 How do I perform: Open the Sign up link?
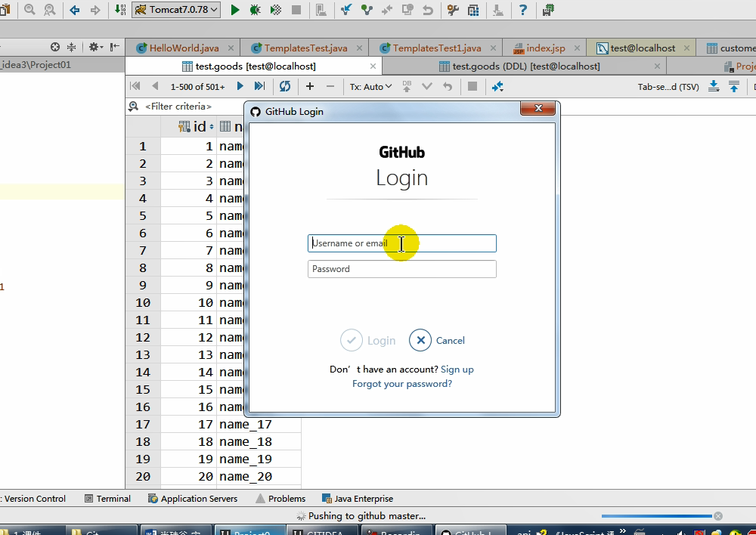[x=457, y=370]
